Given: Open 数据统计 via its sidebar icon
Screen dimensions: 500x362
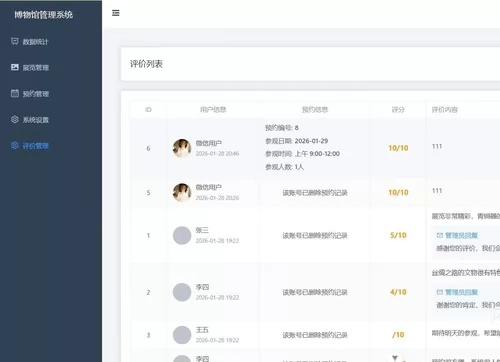Looking at the screenshot, I should pos(15,41).
